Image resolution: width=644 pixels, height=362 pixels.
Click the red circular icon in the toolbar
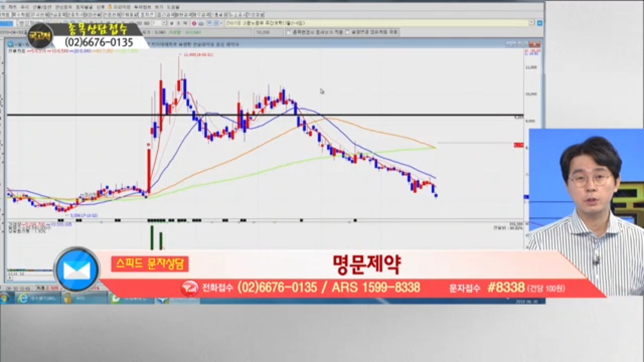coord(195,23)
